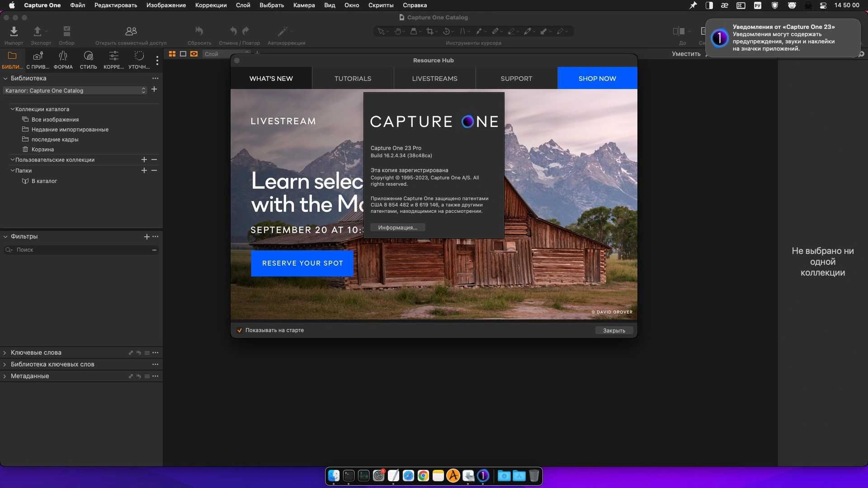Switch to grid browser view icon
Screen dimensions: 868x488
[172, 54]
